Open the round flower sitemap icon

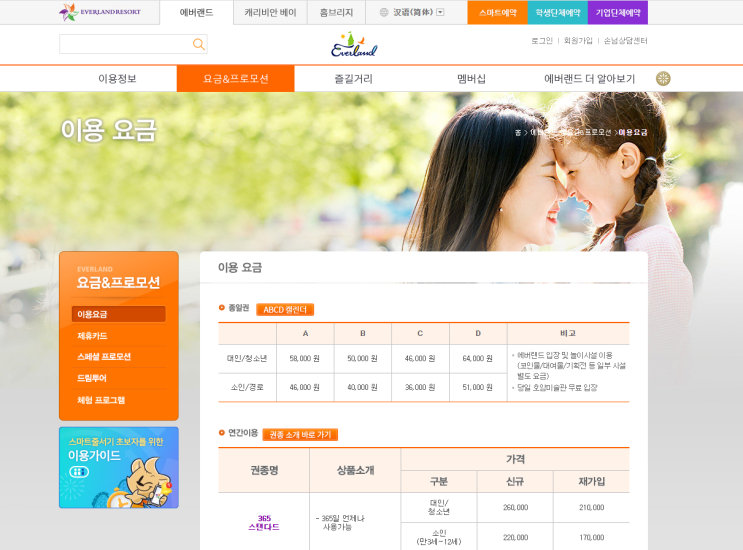pos(663,78)
